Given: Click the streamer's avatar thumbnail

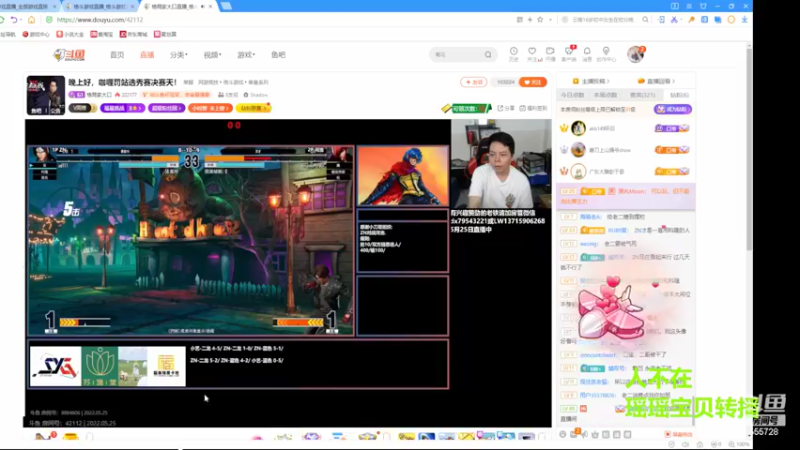Looking at the screenshot, I should pyautogui.click(x=46, y=95).
